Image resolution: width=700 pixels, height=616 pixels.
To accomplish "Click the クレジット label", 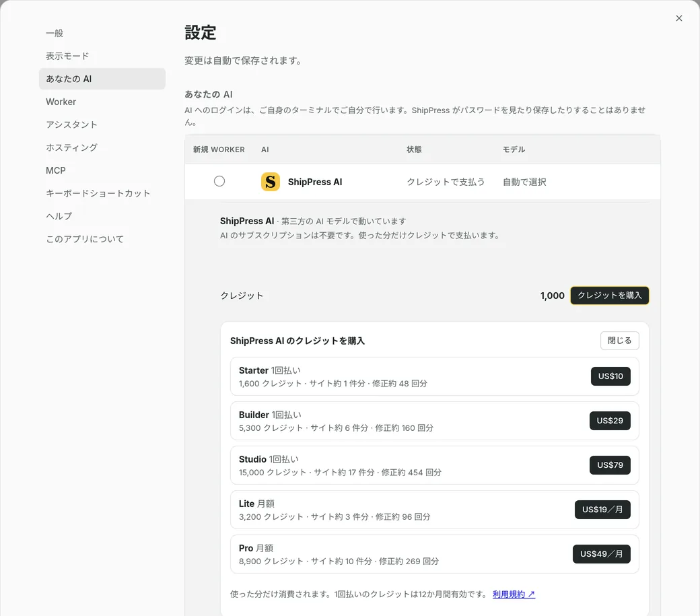I will pyautogui.click(x=242, y=296).
